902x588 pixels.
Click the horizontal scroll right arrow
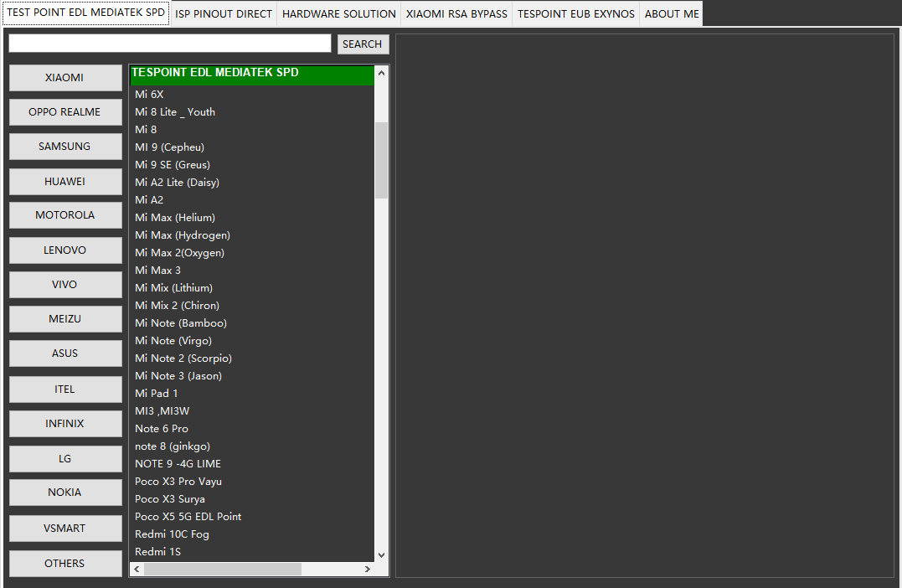pyautogui.click(x=367, y=570)
